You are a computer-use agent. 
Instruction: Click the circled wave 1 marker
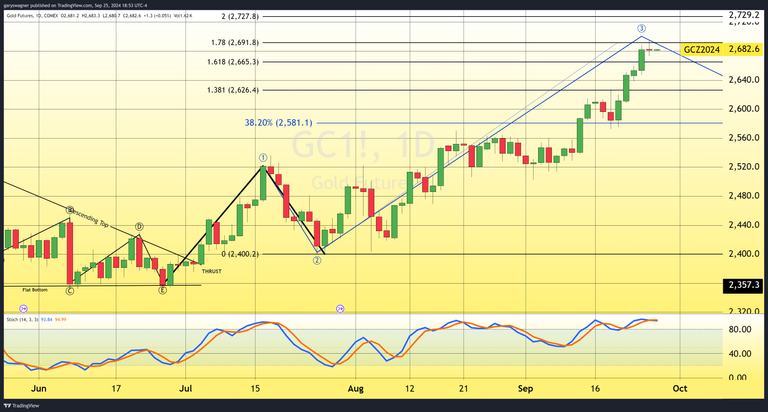(263, 157)
